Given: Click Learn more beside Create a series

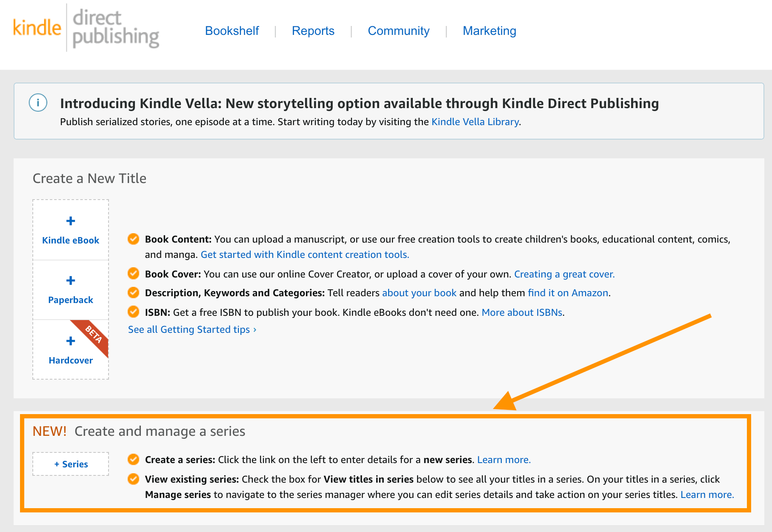Looking at the screenshot, I should [503, 460].
